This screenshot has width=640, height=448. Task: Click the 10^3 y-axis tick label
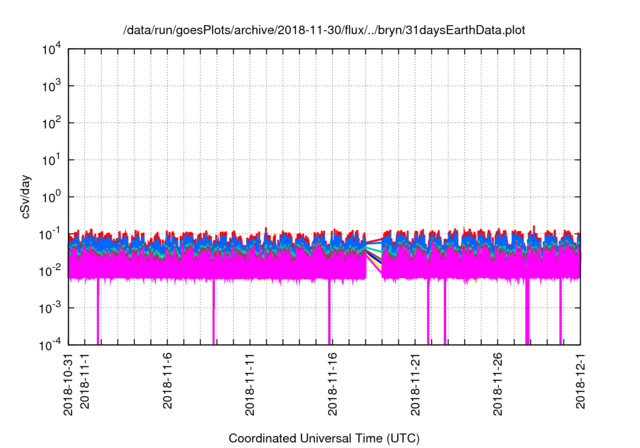coord(51,86)
